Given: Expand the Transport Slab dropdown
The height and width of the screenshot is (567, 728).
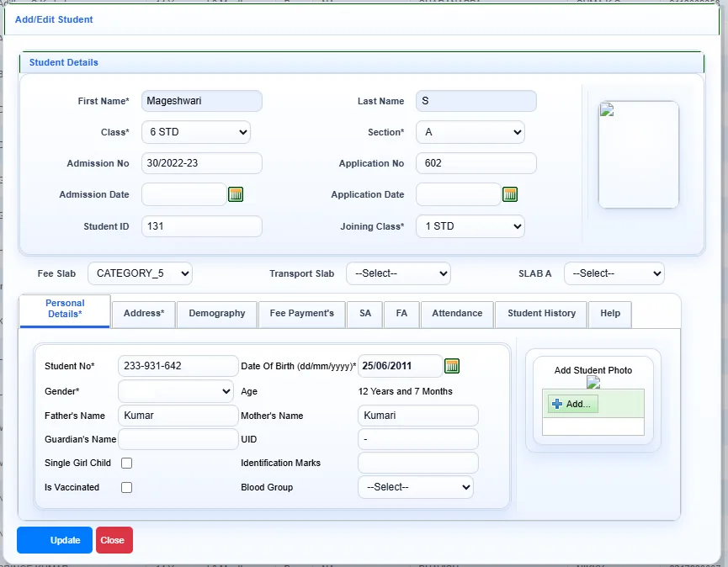Looking at the screenshot, I should tap(398, 273).
